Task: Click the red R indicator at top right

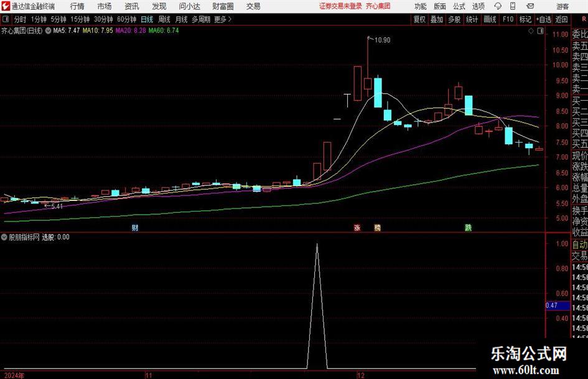Action: (584, 19)
